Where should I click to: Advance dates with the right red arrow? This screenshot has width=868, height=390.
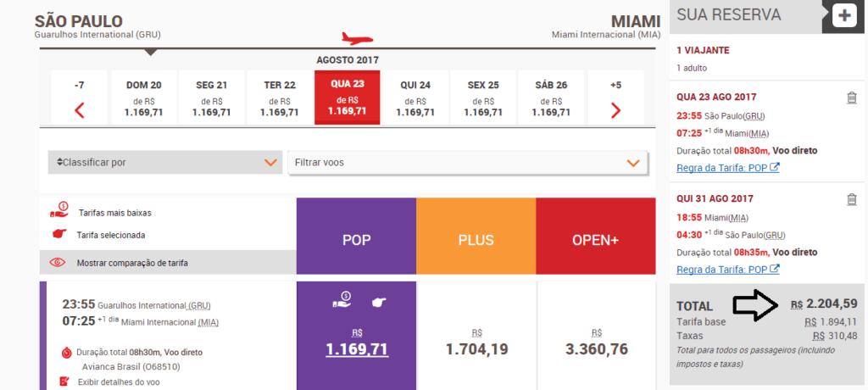(615, 111)
